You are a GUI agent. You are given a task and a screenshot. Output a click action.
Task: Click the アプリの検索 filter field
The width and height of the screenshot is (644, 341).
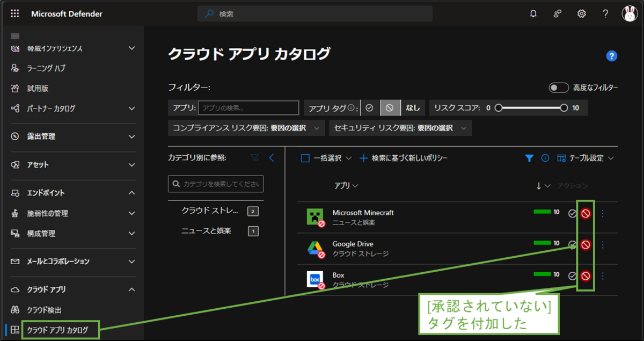(248, 108)
